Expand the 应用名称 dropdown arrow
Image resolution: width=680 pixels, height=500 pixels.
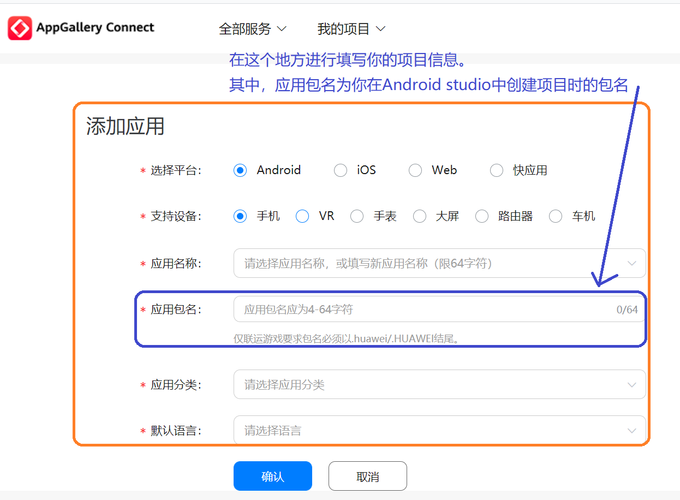tap(632, 264)
